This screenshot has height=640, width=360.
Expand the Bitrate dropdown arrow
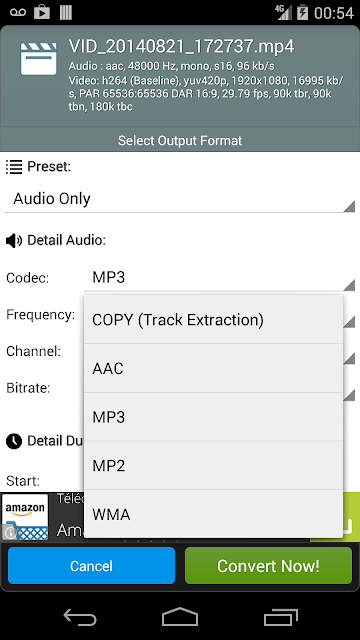[349, 395]
